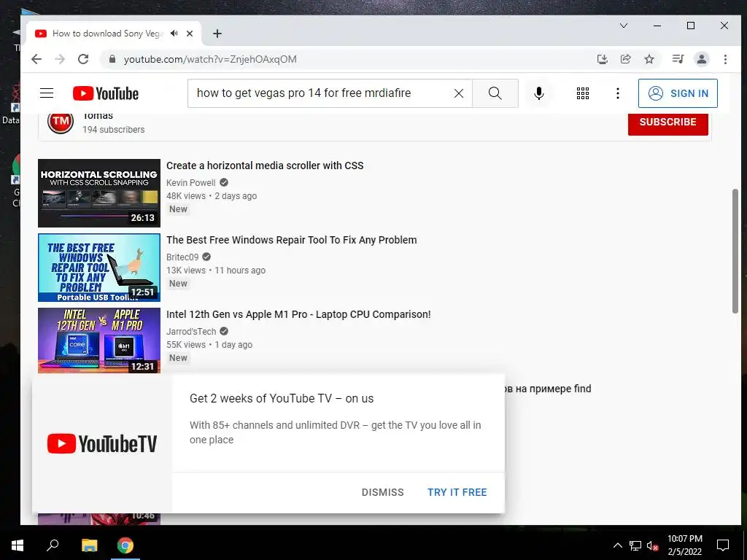Open the horizontal scrolling CSS video thumbnail
Viewport: 747px width, 560px height.
point(99,193)
